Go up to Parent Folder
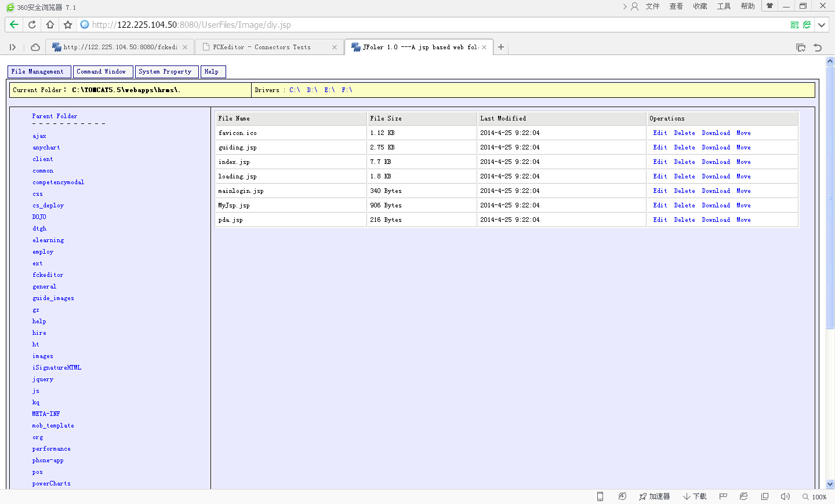The image size is (835, 504). click(55, 116)
